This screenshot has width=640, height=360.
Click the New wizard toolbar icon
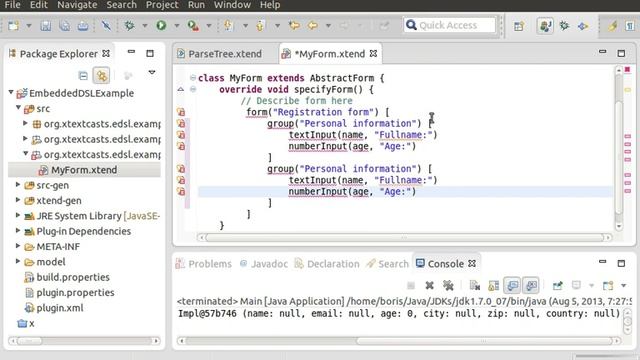tap(13, 26)
